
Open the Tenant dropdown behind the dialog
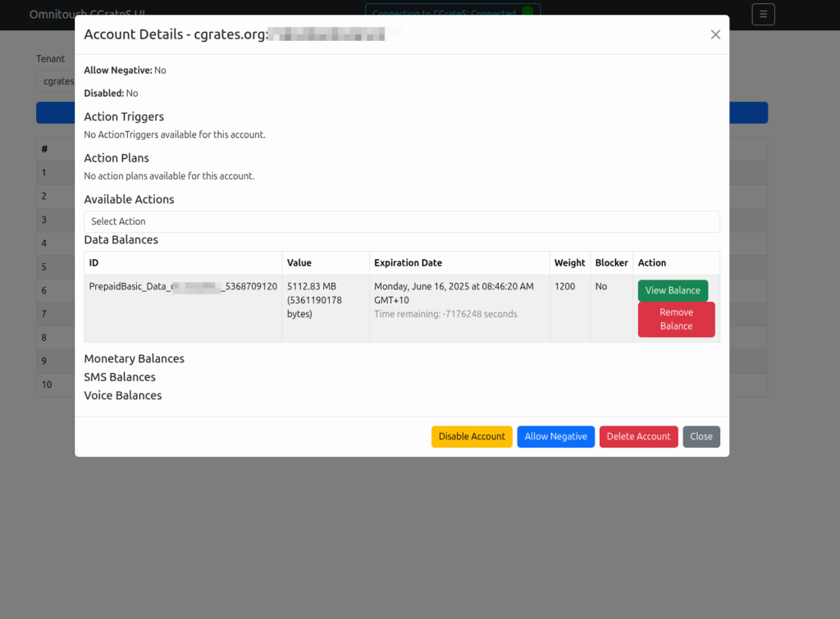click(x=56, y=81)
